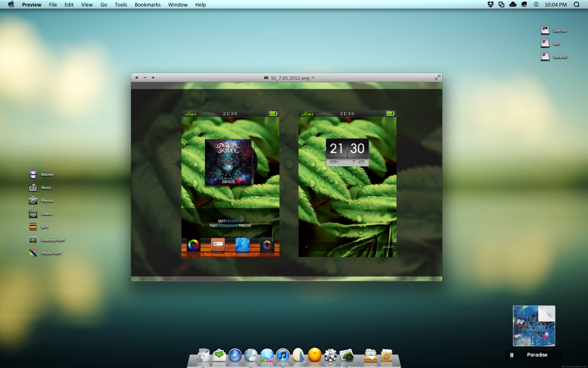The height and width of the screenshot is (368, 588).
Task: Open the SS_7.05.2012.png title dropdown arrow
Action: click(x=313, y=78)
